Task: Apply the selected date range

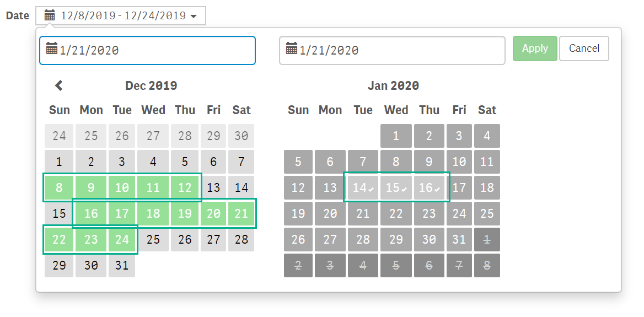Action: (535, 49)
